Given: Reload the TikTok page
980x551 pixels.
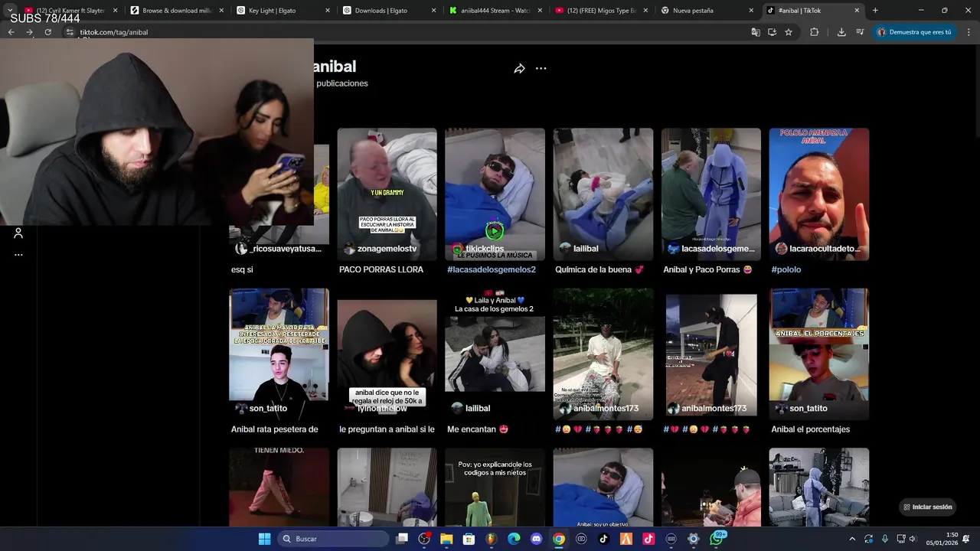Looking at the screenshot, I should [47, 32].
